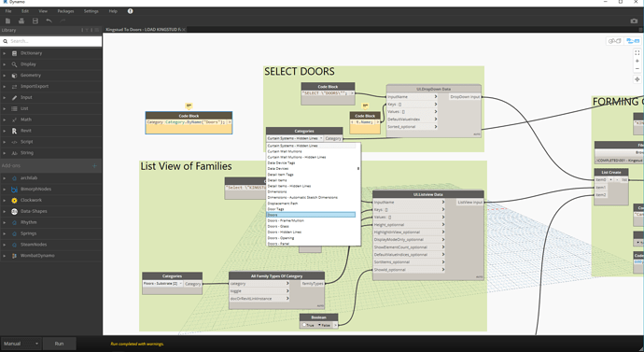Switch to 3D geometry preview navigation
644x352 pixels.
614,41
